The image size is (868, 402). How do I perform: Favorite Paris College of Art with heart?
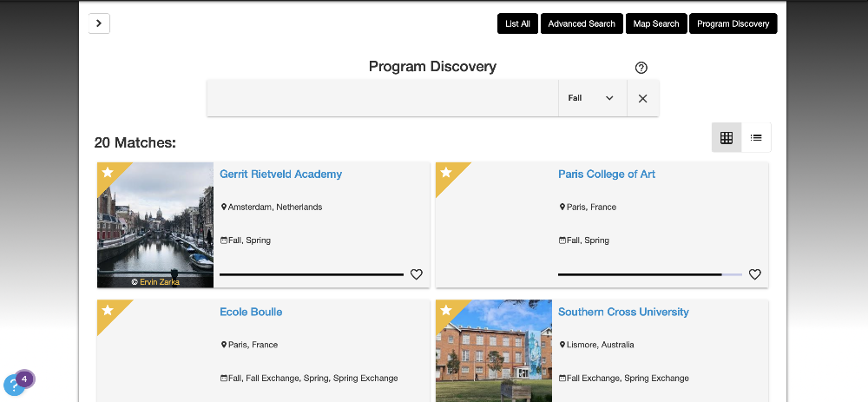[x=755, y=274]
